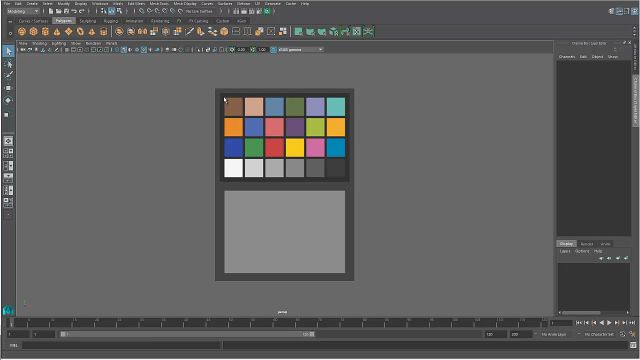The width and height of the screenshot is (640, 360).
Task: Create a polygon pipe from the shelf
Action: (x=104, y=31)
